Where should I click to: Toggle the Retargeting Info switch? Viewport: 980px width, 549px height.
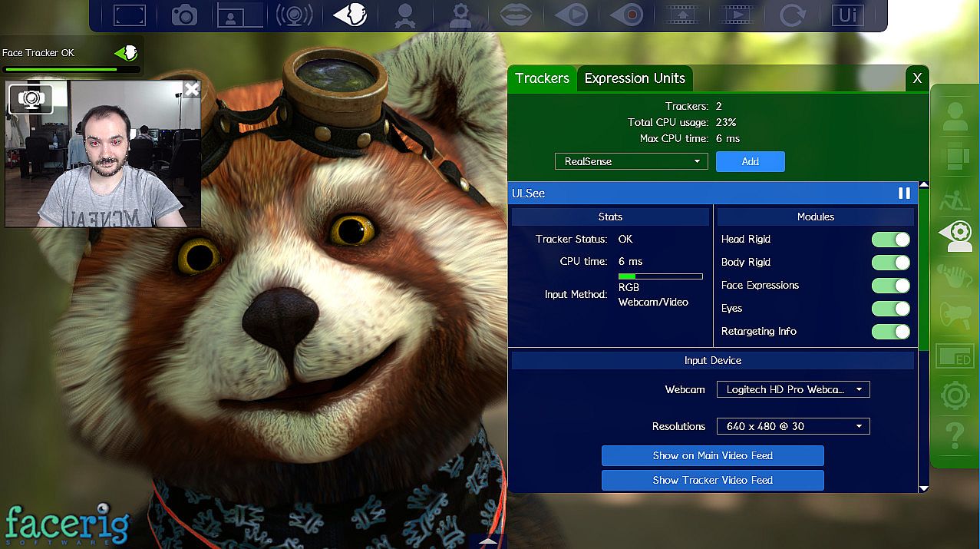891,332
